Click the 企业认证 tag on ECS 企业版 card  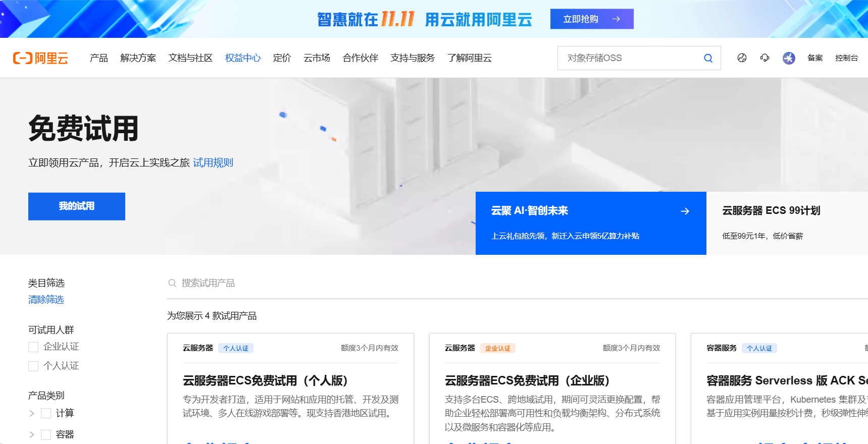point(498,348)
